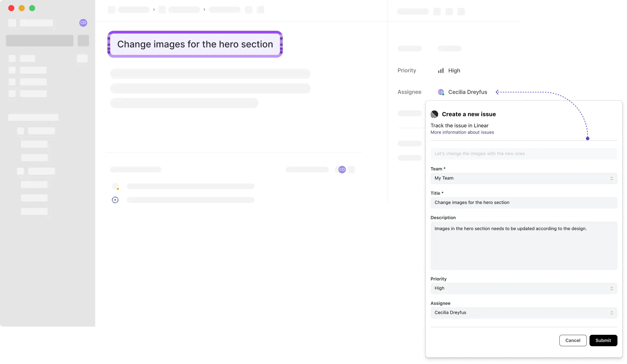Screen dimensions: 627x364
Task: Open the Priority dropdown set to High
Action: point(523,288)
